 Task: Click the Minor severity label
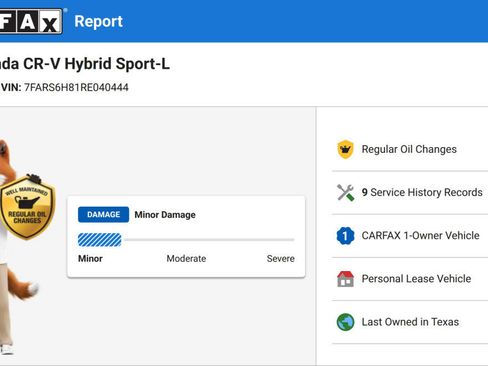pyautogui.click(x=90, y=259)
